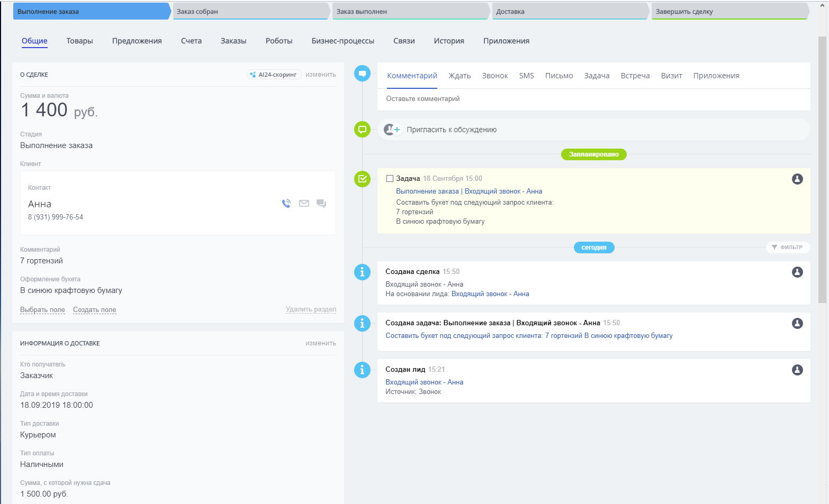Click the Создать поле link

point(94,310)
